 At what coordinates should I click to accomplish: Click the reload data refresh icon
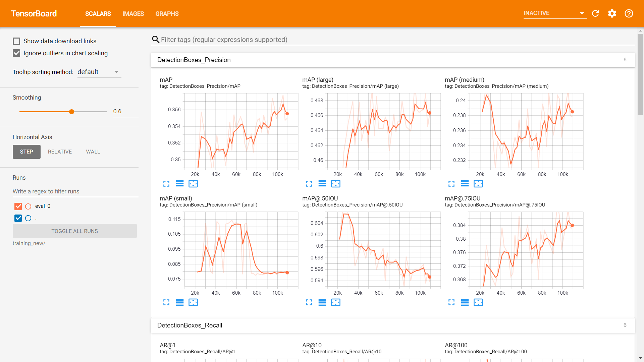(x=595, y=13)
